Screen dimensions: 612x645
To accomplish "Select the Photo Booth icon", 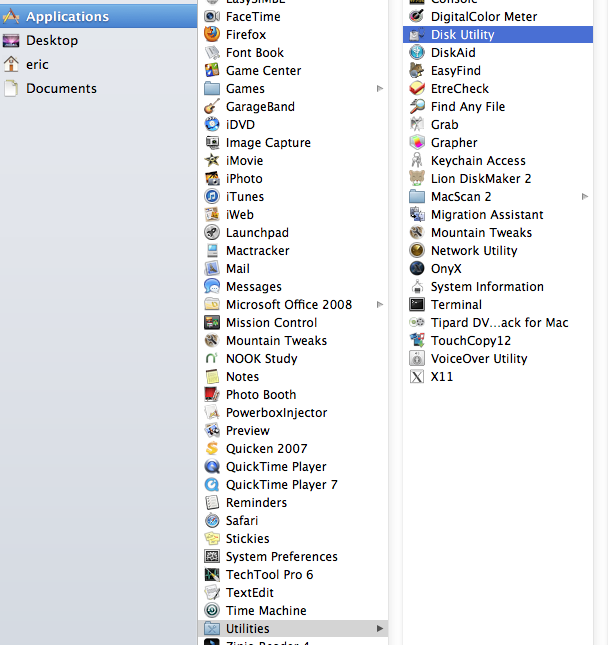I will [x=212, y=394].
